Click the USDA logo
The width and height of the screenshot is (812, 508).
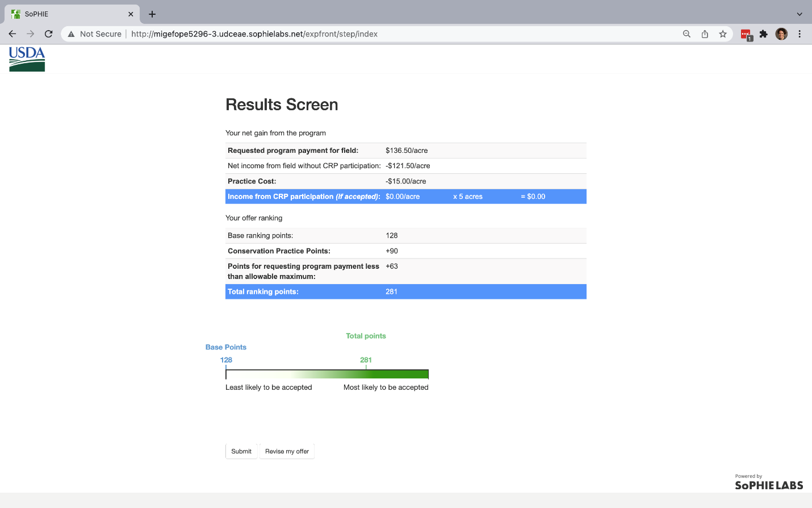tap(27, 59)
